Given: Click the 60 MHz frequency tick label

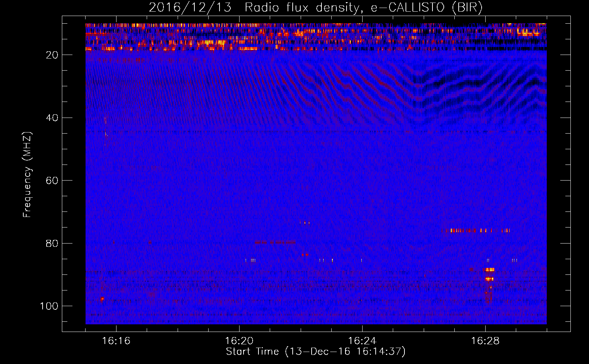Looking at the screenshot, I should [x=52, y=181].
